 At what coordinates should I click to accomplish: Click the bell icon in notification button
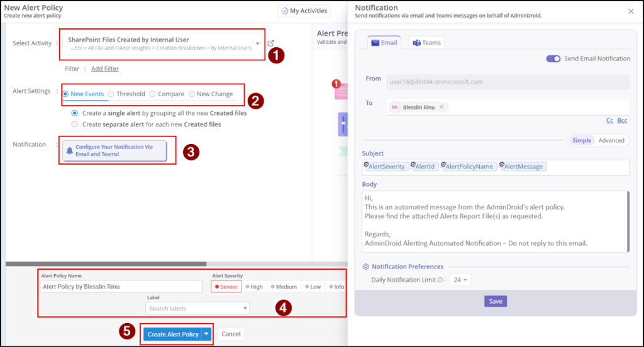click(69, 151)
